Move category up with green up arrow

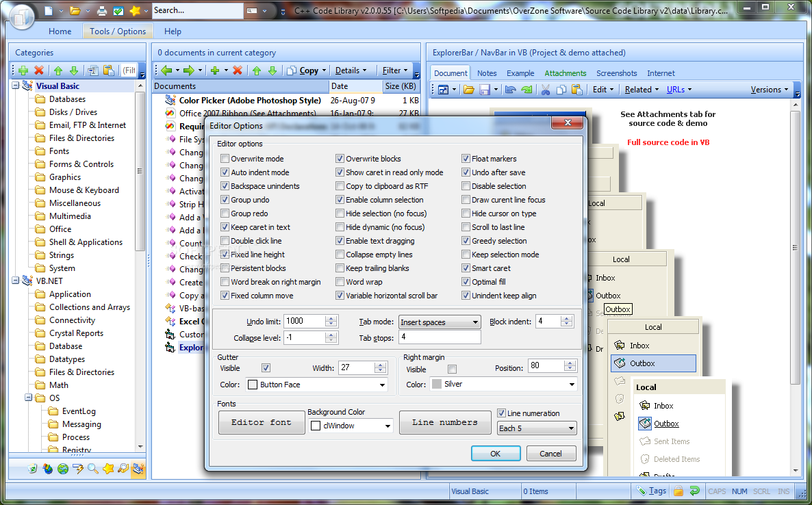[58, 70]
